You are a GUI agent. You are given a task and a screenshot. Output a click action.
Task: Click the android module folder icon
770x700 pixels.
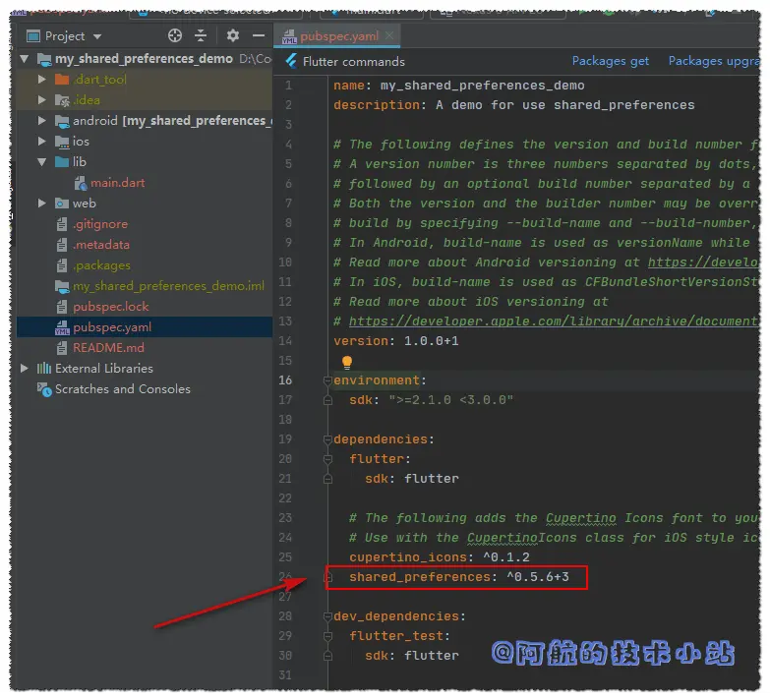pyautogui.click(x=62, y=121)
